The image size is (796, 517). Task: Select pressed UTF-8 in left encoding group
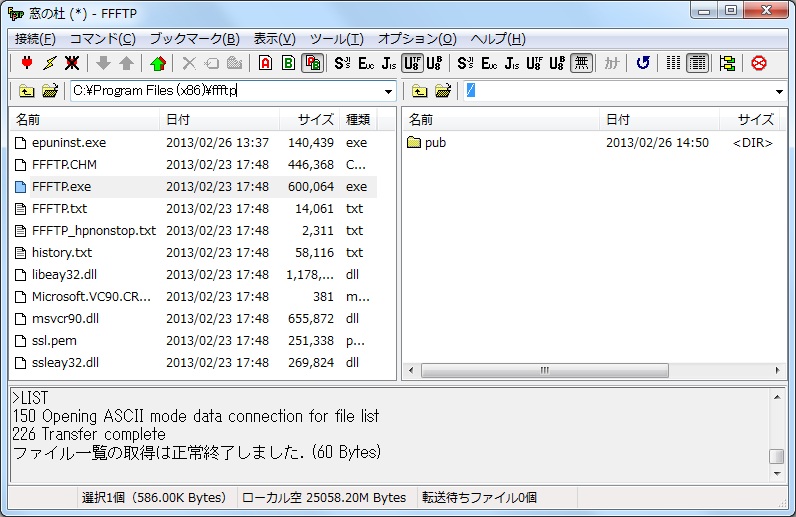point(412,63)
